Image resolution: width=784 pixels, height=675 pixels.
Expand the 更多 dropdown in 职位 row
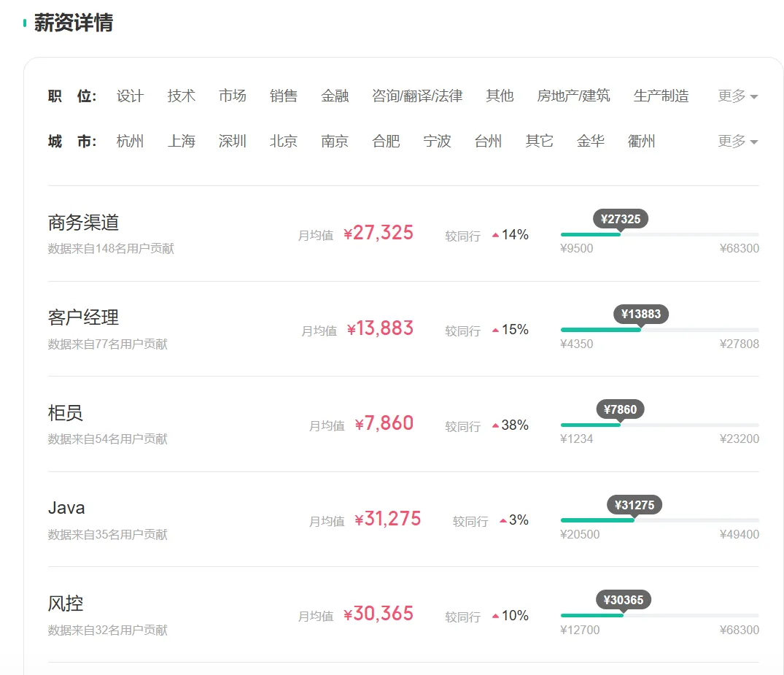pos(737,96)
